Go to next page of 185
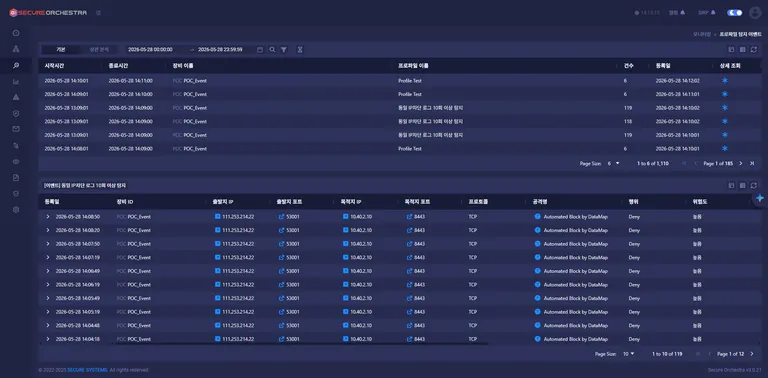 [741, 164]
